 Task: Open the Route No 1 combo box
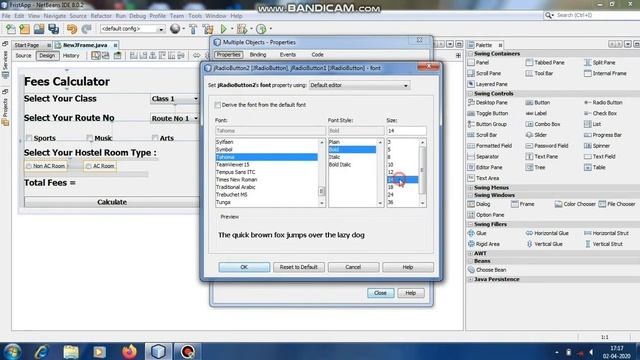[174, 118]
